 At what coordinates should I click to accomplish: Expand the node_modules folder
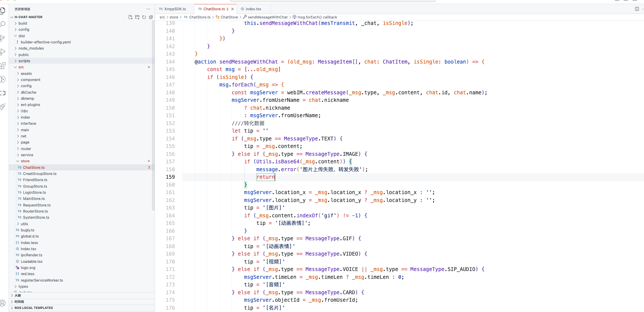coord(82,48)
